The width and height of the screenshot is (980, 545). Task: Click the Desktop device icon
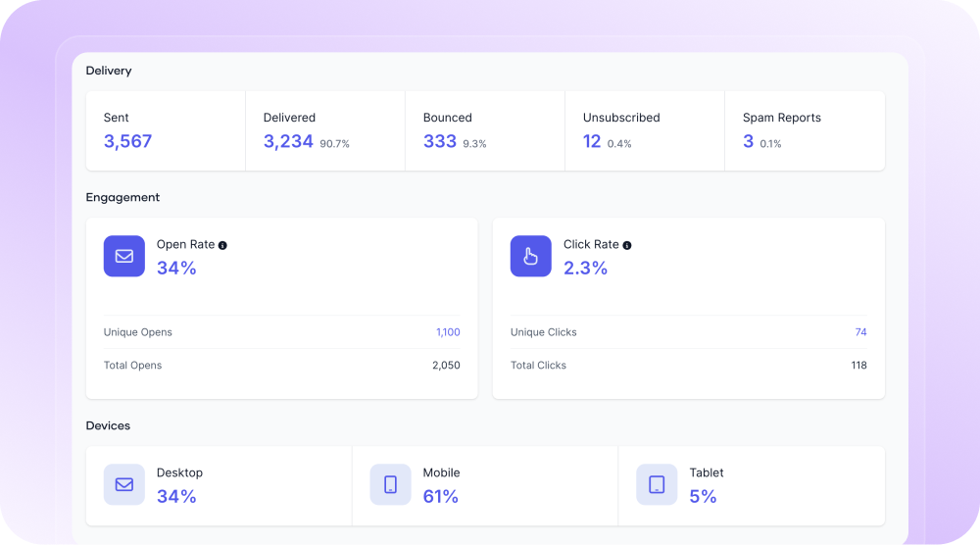click(x=123, y=484)
